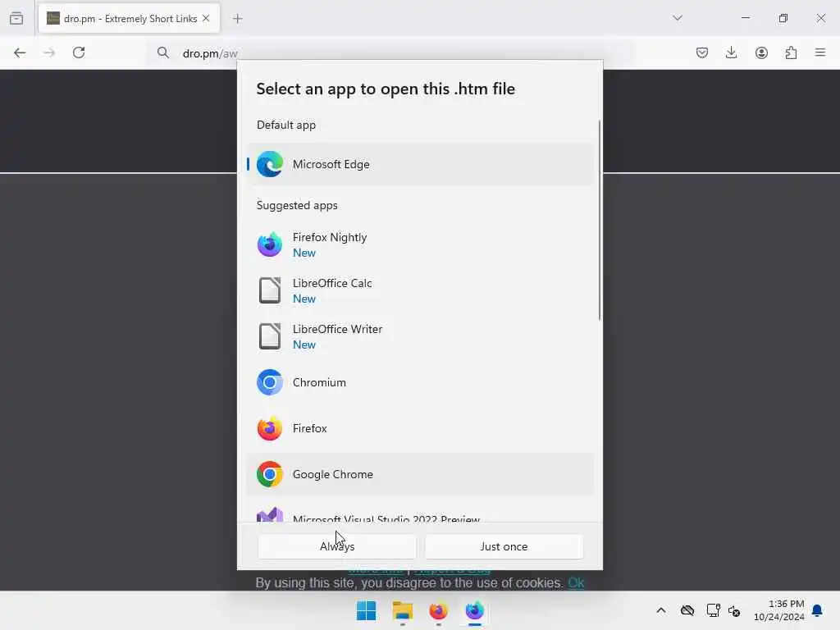Open new tab with plus button
840x630 pixels.
click(x=238, y=19)
